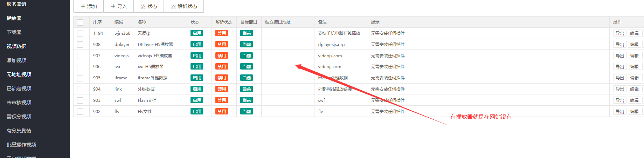This screenshot has width=644, height=158.
Task: Click 启用 status badge in dplayer row
Action: coord(197,45)
